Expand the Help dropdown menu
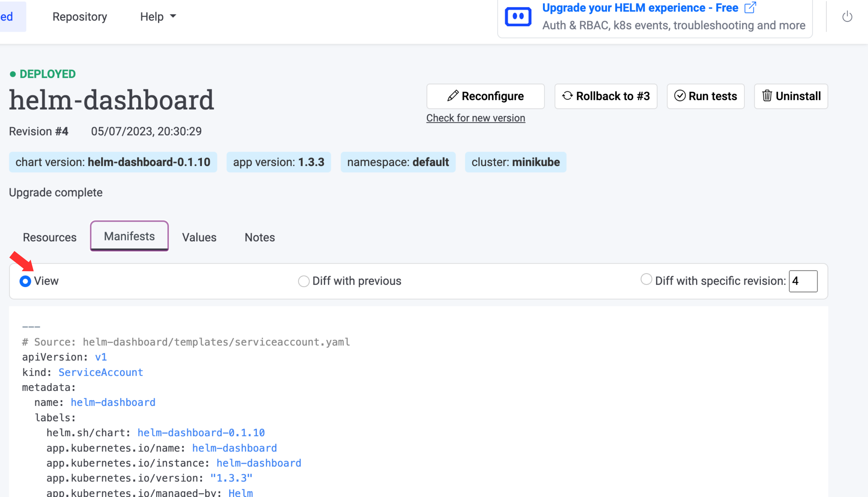 158,16
